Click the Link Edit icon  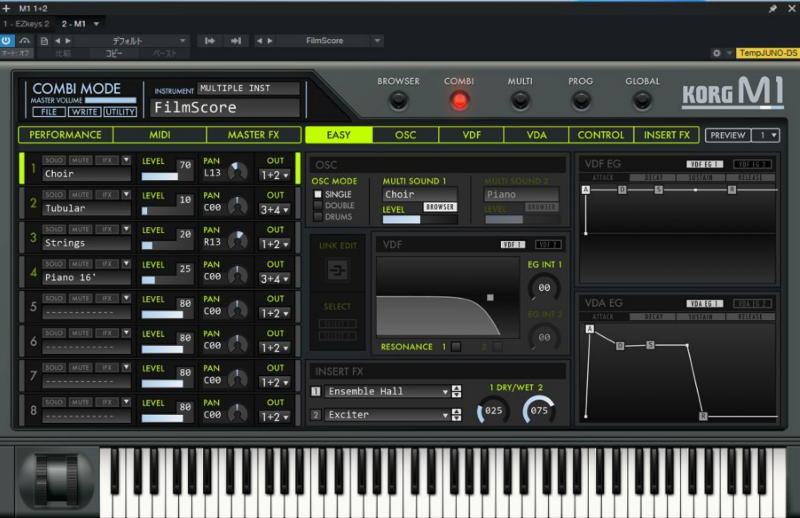[338, 270]
